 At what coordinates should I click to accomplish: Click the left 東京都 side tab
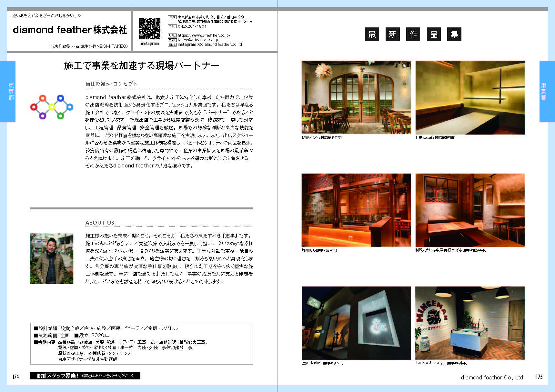(8, 92)
